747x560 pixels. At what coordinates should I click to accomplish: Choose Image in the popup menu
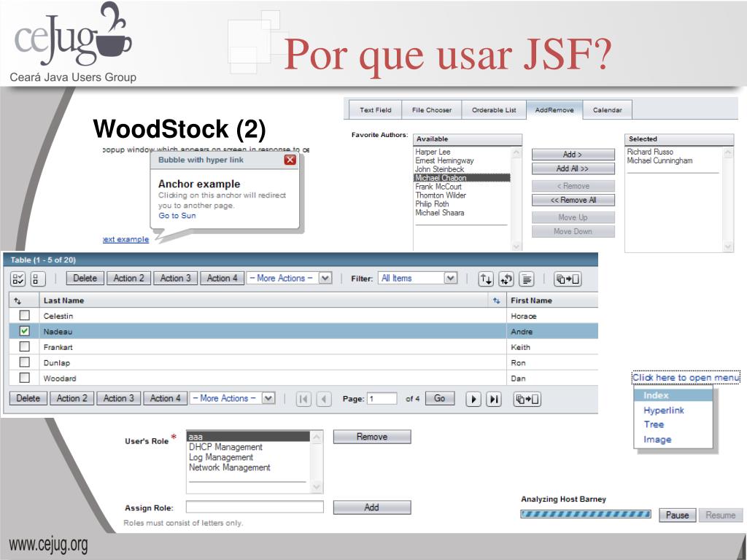pos(657,440)
